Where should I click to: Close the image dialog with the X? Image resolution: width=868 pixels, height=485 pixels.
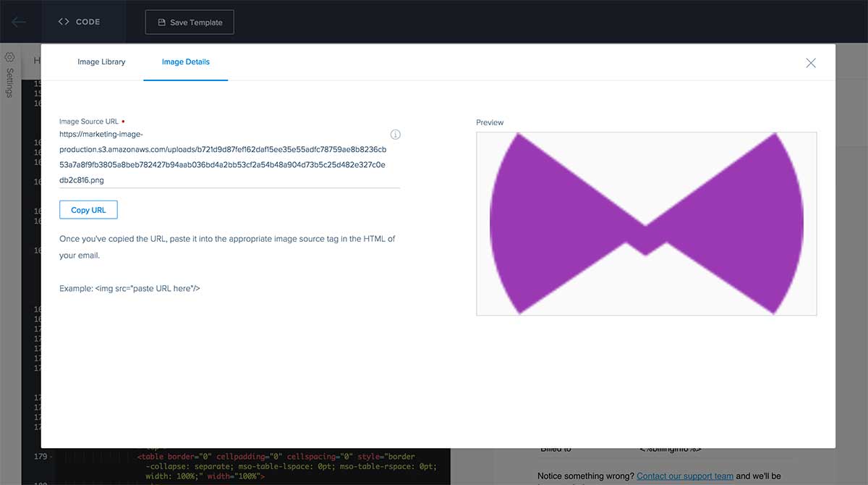pos(811,63)
